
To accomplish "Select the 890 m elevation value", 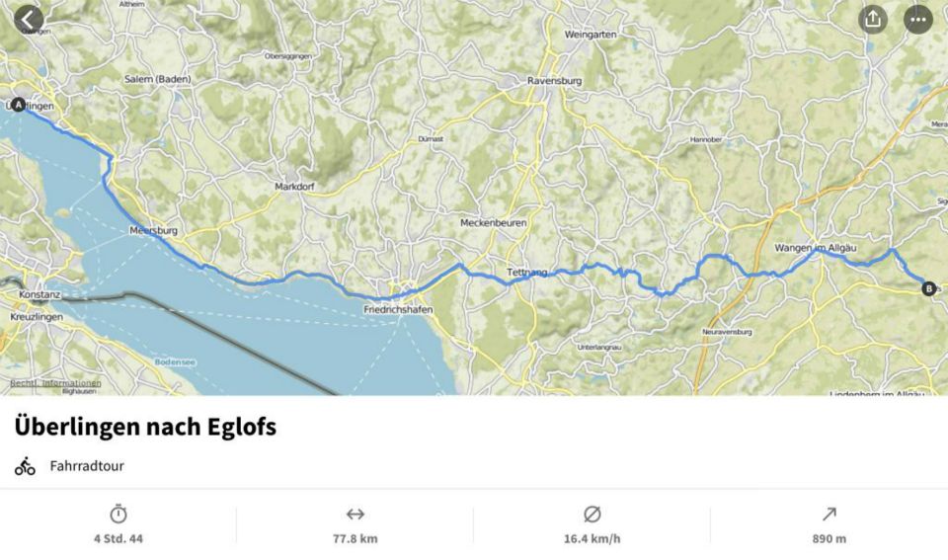I will tap(829, 538).
